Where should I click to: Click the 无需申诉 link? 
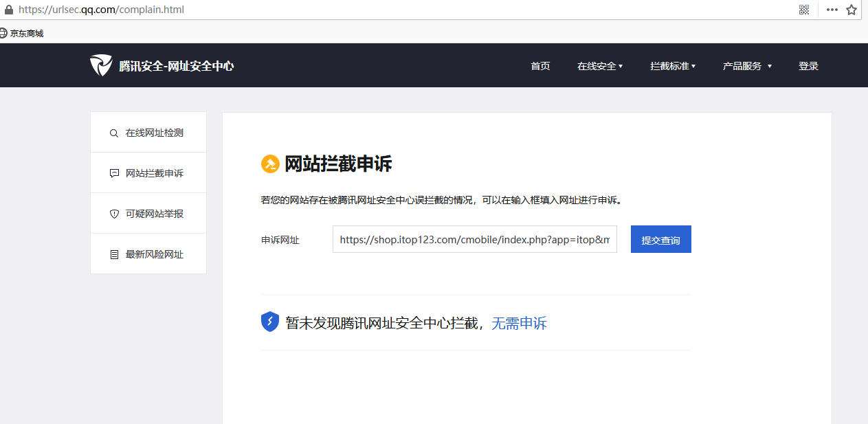click(519, 323)
